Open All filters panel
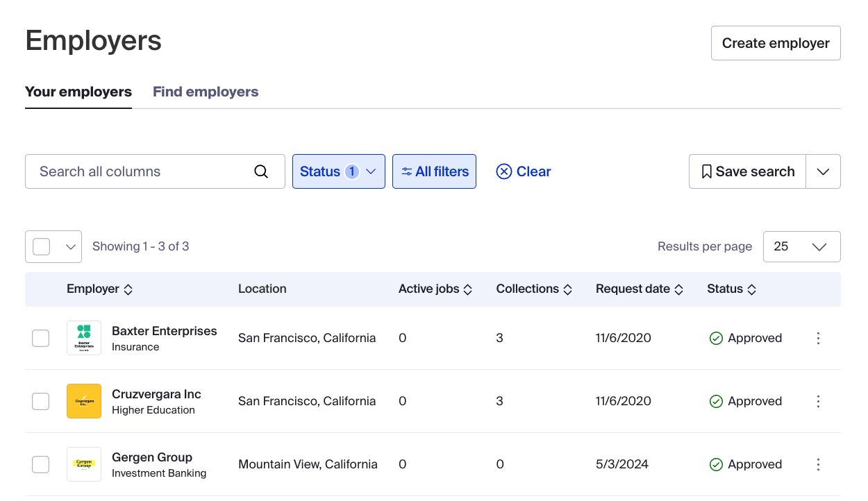 (435, 171)
